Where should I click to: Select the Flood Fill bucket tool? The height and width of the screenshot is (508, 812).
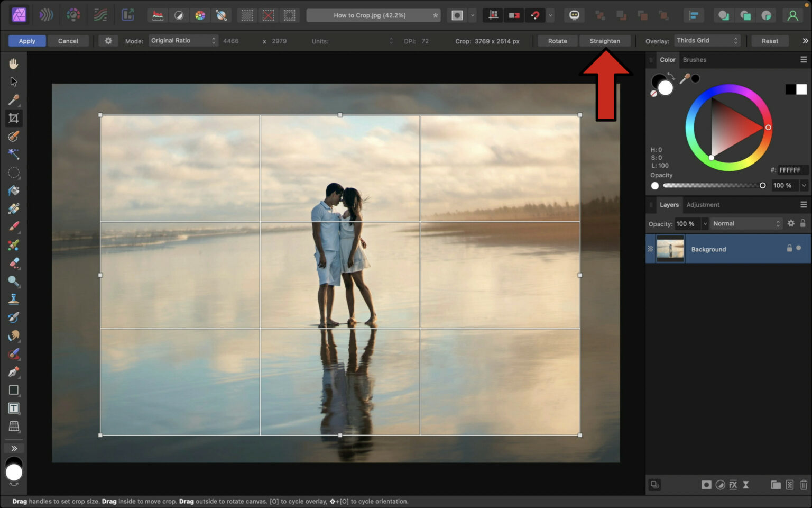pos(14,190)
